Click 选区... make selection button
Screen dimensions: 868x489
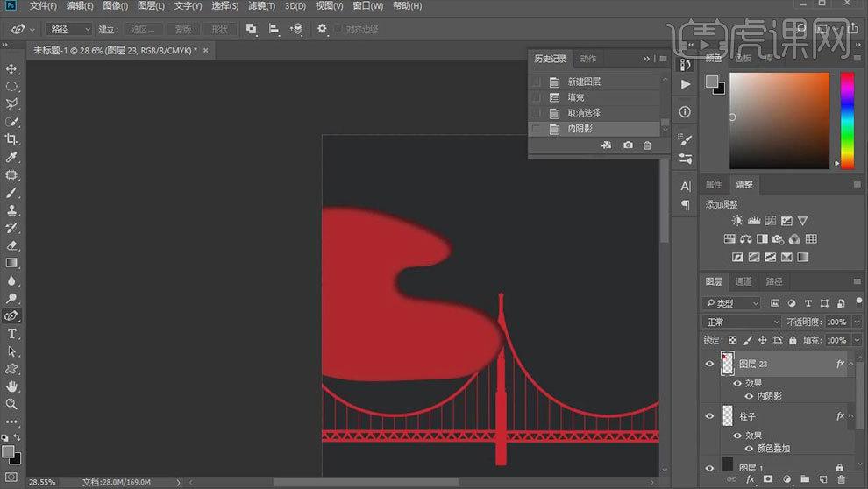coord(144,29)
